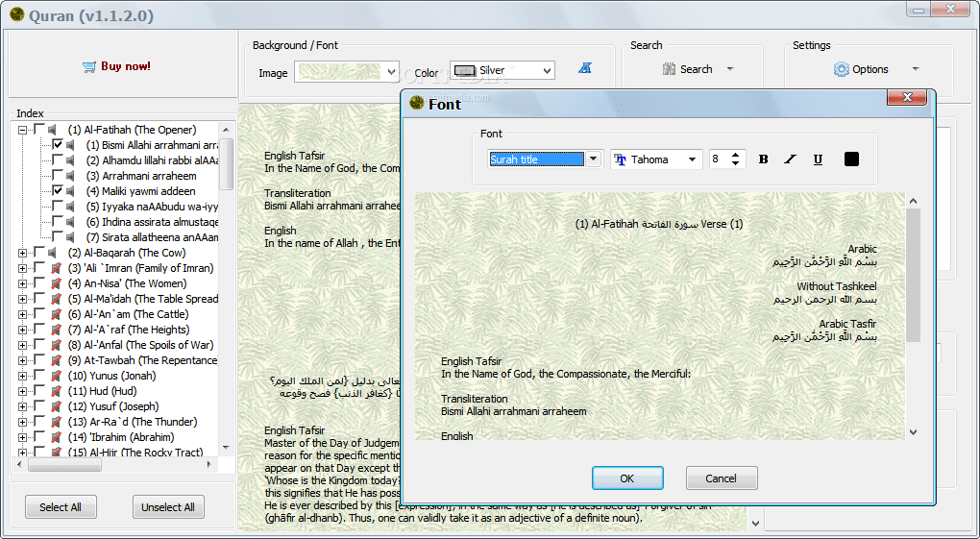Screen dimensions: 980x539
Task: Click muted audio icon for Yusuf (Joseph)
Action: (56, 406)
